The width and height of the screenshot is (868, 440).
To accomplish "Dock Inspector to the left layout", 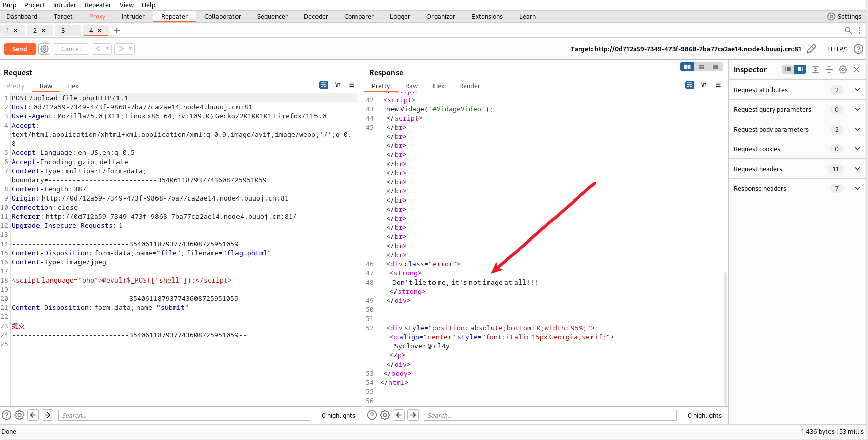I will 788,69.
